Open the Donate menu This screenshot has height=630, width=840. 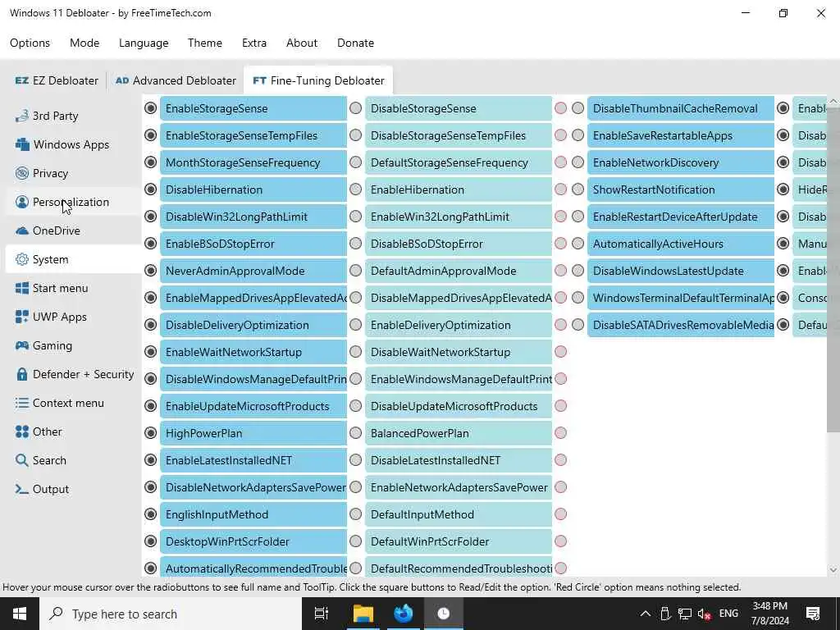355,43
